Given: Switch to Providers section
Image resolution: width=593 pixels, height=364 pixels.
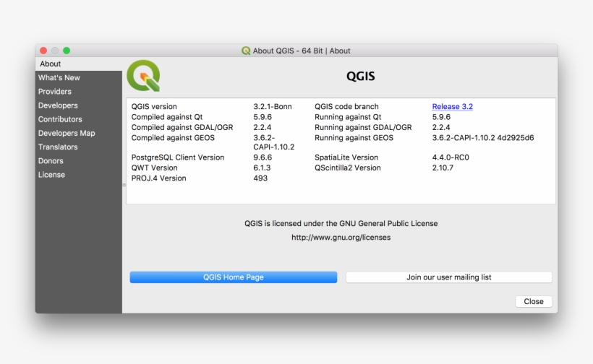Looking at the screenshot, I should click(x=79, y=92).
